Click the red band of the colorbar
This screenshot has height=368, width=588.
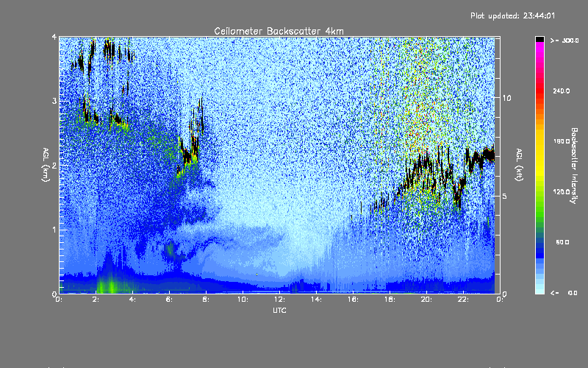click(539, 90)
